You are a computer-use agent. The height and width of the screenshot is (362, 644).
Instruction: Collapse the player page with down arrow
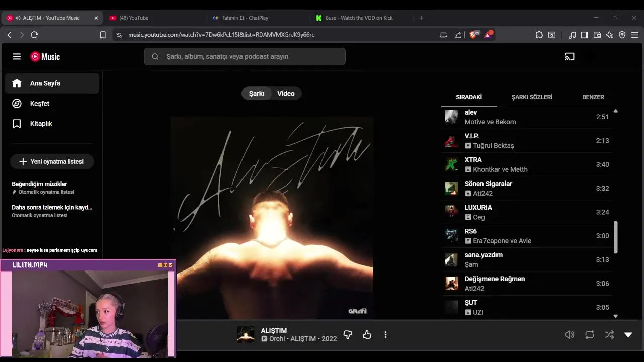628,335
